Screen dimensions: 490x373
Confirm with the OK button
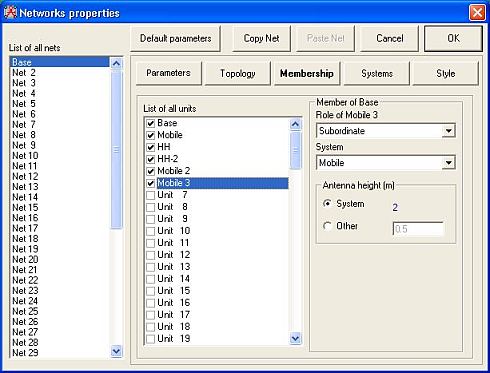point(453,39)
